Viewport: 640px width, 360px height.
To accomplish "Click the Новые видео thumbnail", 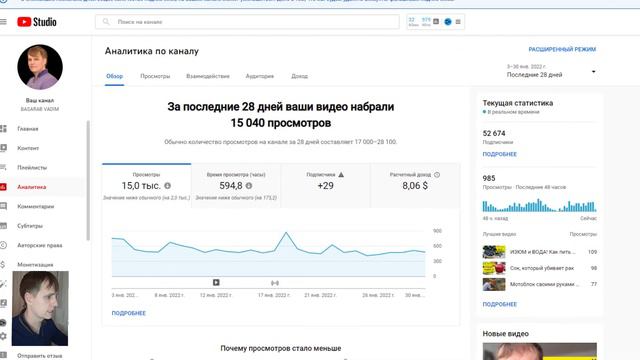I will [540, 351].
